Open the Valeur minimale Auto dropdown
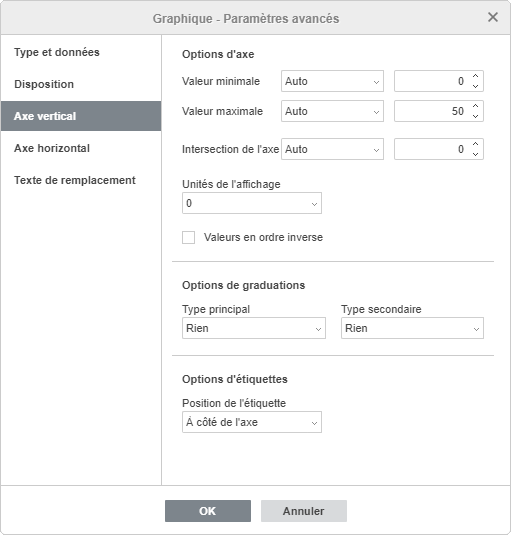 click(x=332, y=81)
